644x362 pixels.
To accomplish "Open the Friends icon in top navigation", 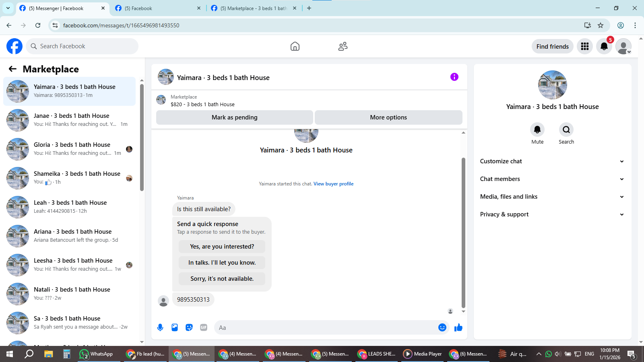I will 343,46.
